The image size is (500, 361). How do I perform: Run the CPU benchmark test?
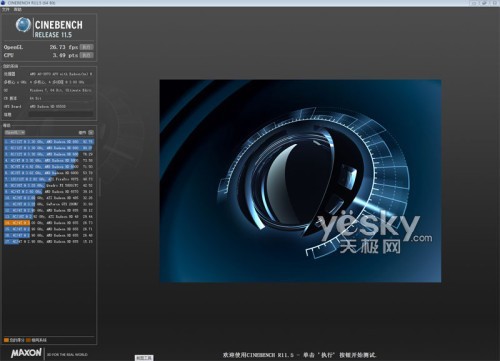pyautogui.click(x=86, y=55)
